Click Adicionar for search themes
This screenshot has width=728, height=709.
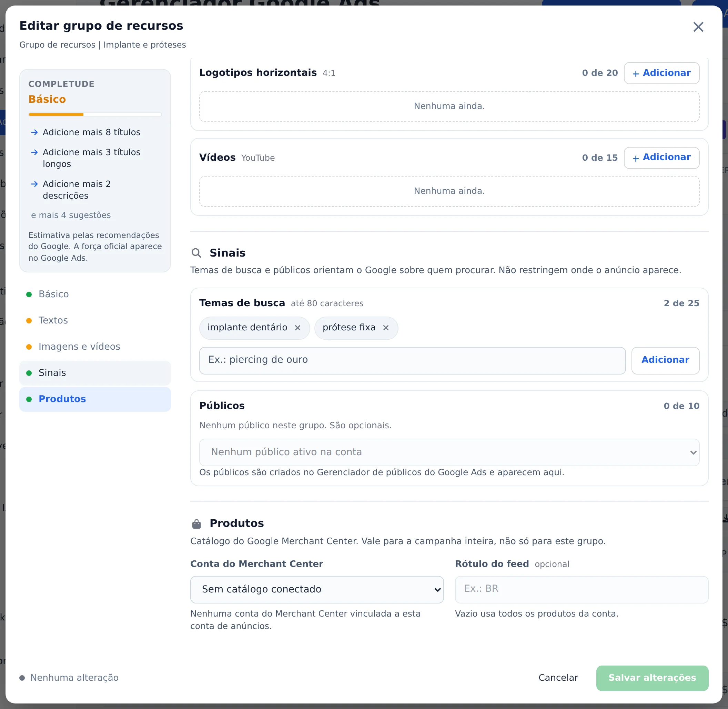pyautogui.click(x=665, y=360)
